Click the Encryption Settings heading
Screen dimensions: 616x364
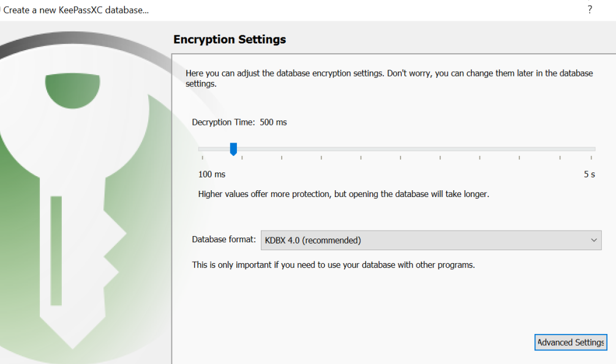pos(230,40)
